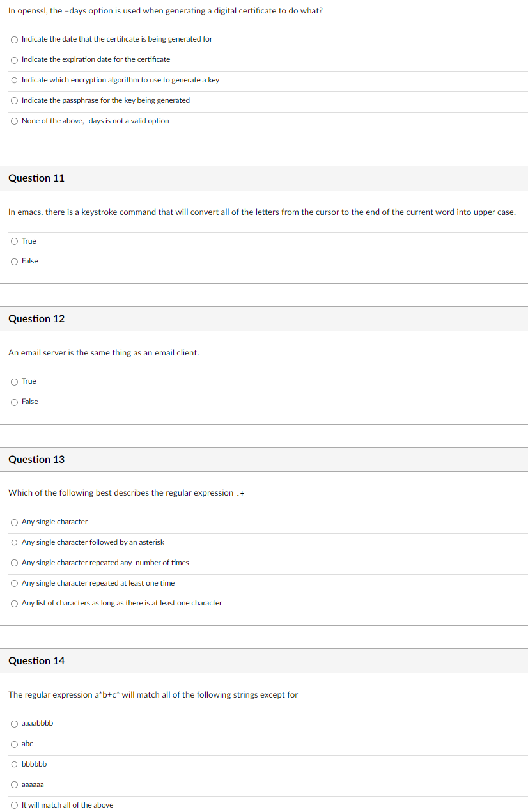Select 'Any single character repeated any number of times'

(14, 563)
